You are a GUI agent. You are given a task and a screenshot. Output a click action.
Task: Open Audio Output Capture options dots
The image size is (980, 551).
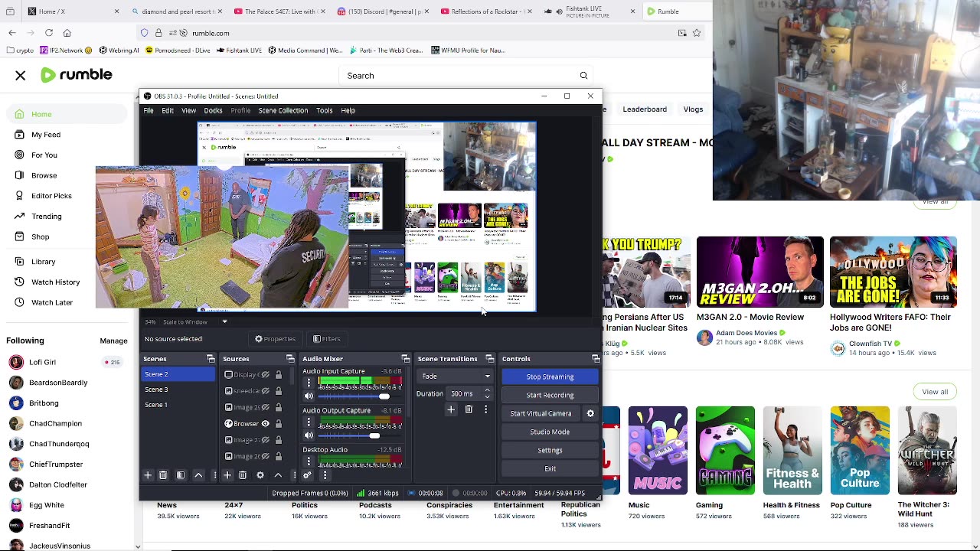pos(309,422)
